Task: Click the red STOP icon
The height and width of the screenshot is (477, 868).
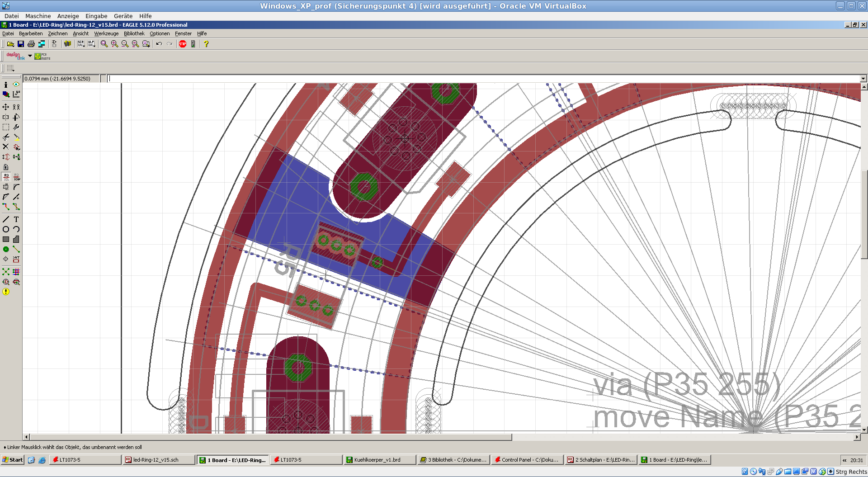Action: pyautogui.click(x=183, y=44)
